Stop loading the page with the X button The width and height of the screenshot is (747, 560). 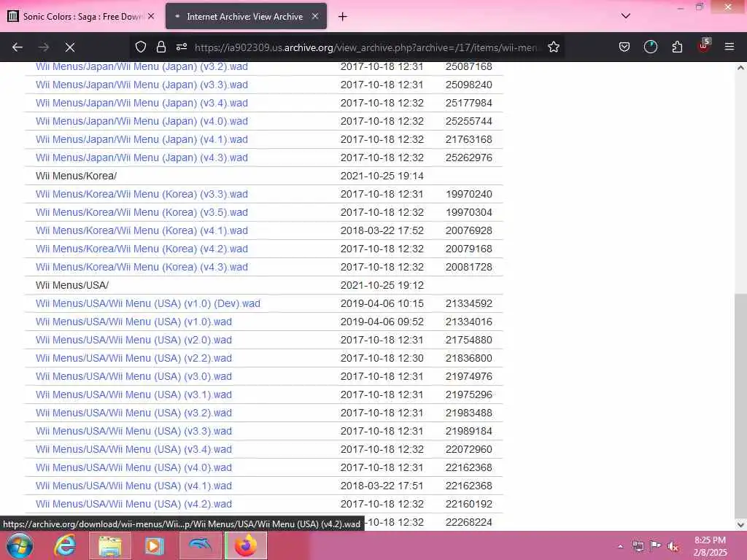(x=70, y=47)
